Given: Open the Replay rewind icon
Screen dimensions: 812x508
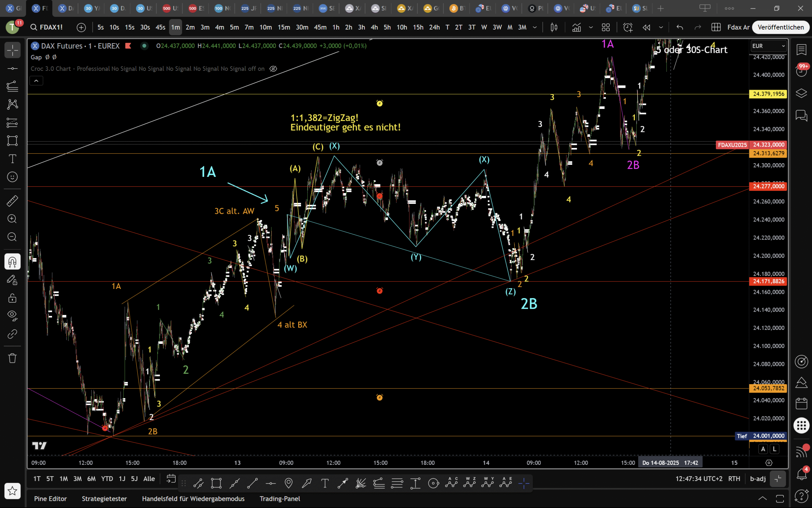Looking at the screenshot, I should [x=646, y=27].
